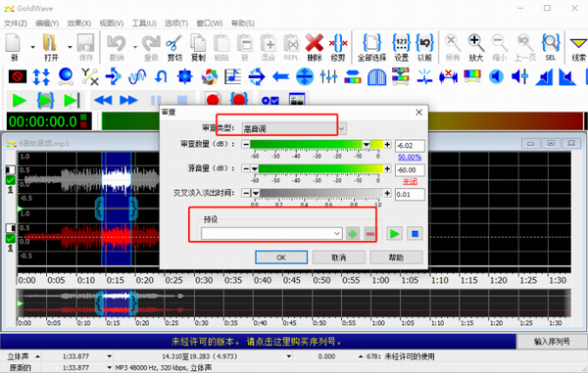
Task: Open the dropdown after selection range 14.310至19.283
Action: point(289,356)
